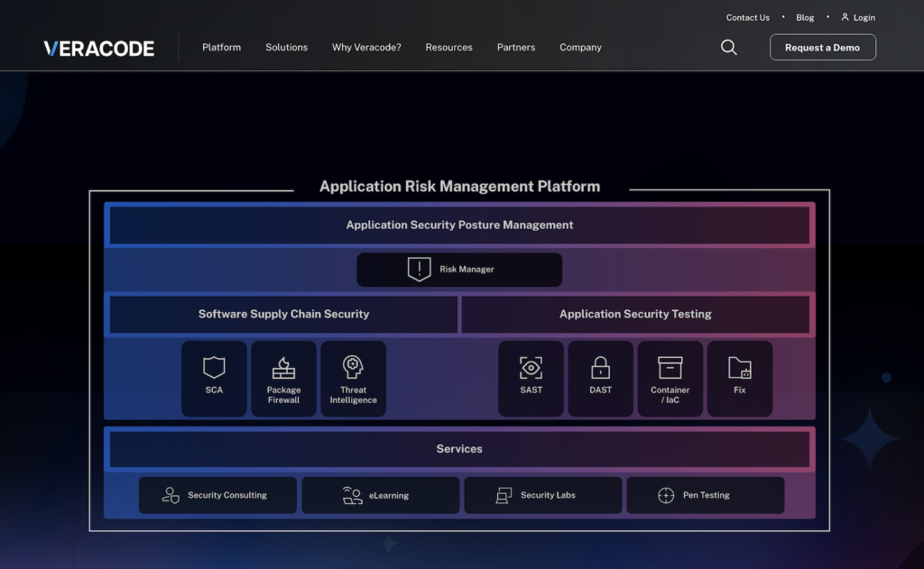
Task: Go to the Blog link
Action: click(x=805, y=18)
